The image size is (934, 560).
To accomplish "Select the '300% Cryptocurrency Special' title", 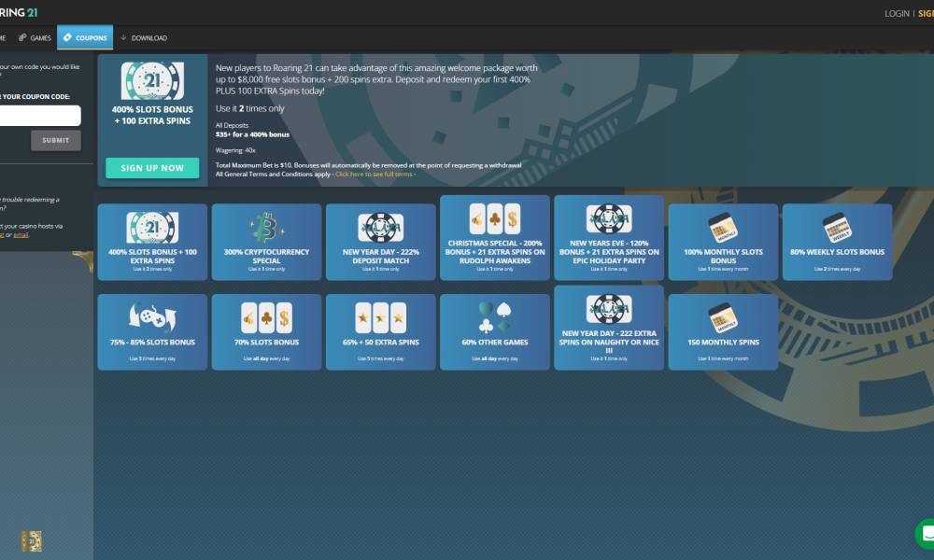I will click(x=266, y=257).
